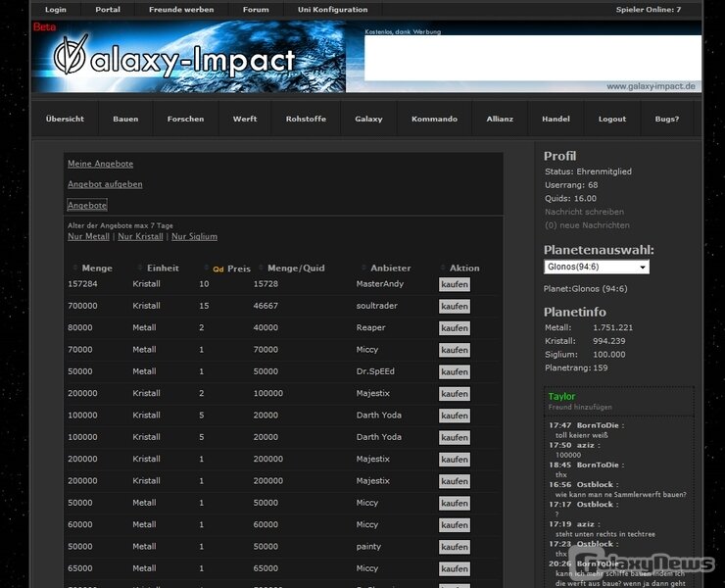Screen dimensions: 725x588
Task: Open the Kommando tab
Action: coord(434,119)
